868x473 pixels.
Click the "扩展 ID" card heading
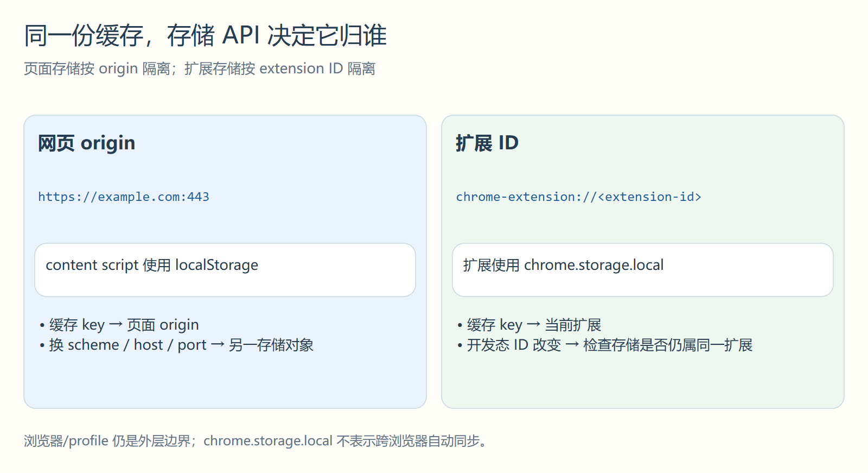pos(487,143)
